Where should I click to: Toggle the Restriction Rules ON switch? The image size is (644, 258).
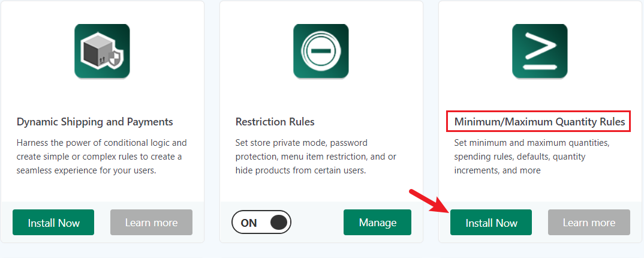tap(261, 222)
